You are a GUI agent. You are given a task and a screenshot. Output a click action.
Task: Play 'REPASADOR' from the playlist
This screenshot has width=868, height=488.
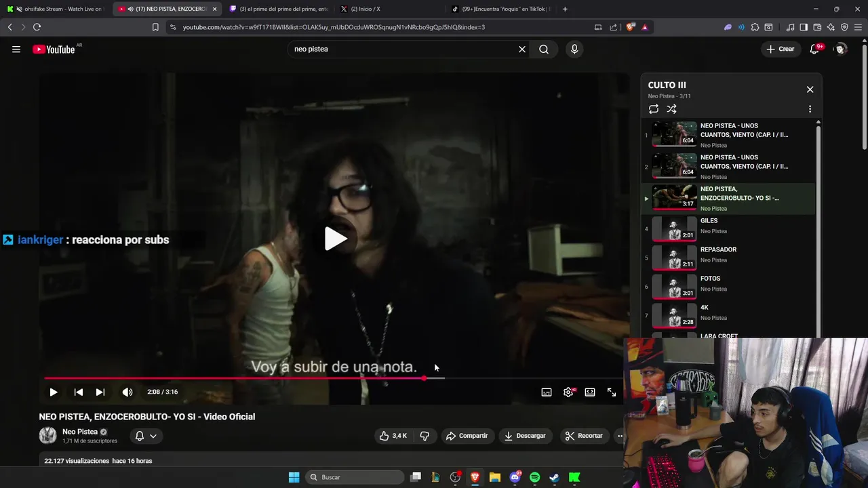point(730,258)
